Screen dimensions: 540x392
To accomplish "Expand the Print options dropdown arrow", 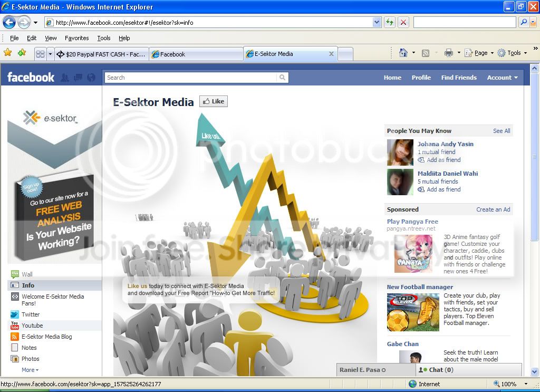I will click(x=459, y=53).
